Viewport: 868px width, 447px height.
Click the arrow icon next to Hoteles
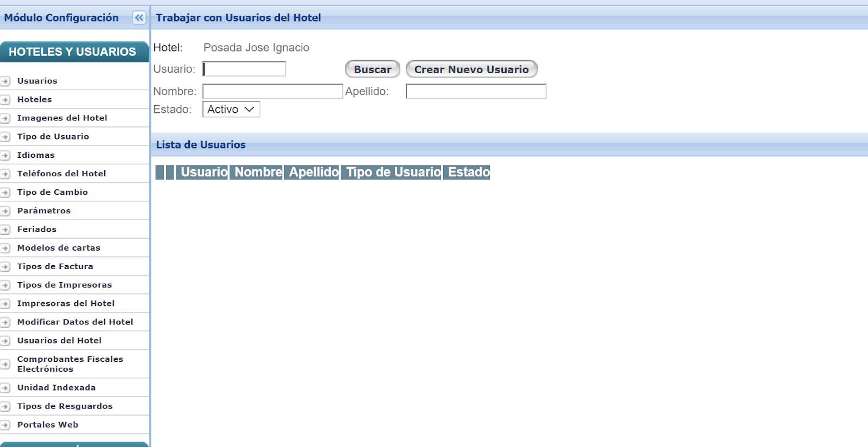5,100
